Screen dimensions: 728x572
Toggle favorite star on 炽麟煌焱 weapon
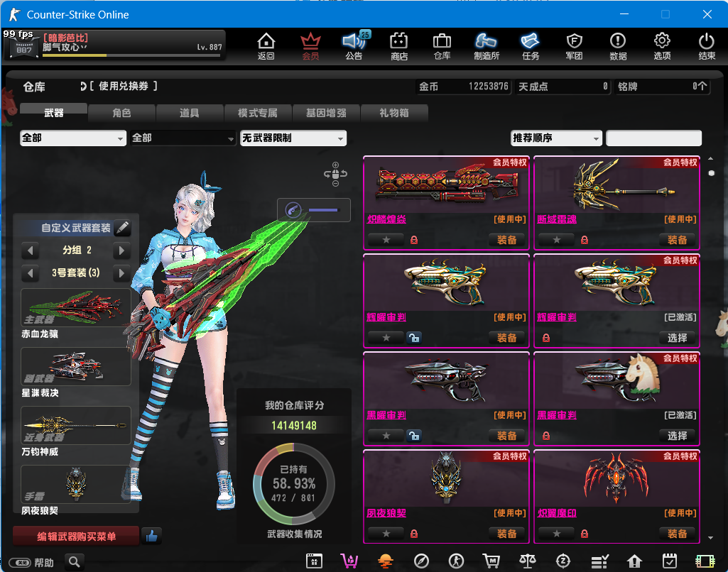tap(386, 240)
